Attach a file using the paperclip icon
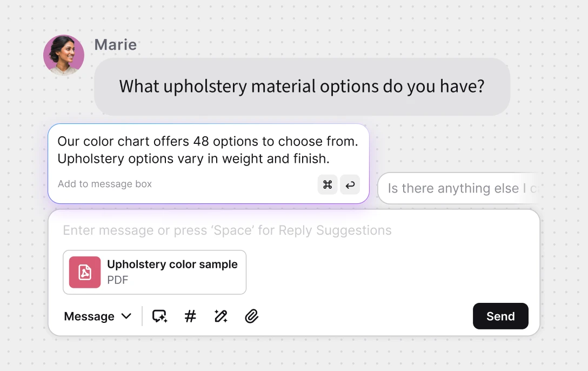The image size is (588, 371). tap(251, 316)
